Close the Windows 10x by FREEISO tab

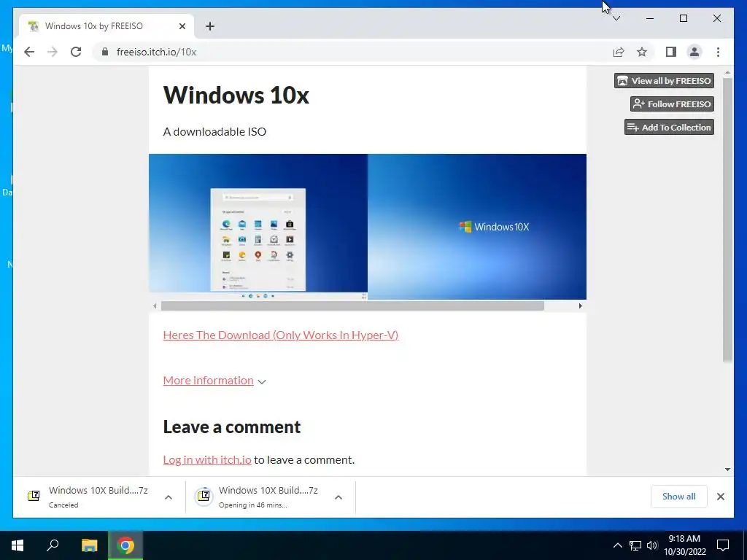click(x=182, y=26)
